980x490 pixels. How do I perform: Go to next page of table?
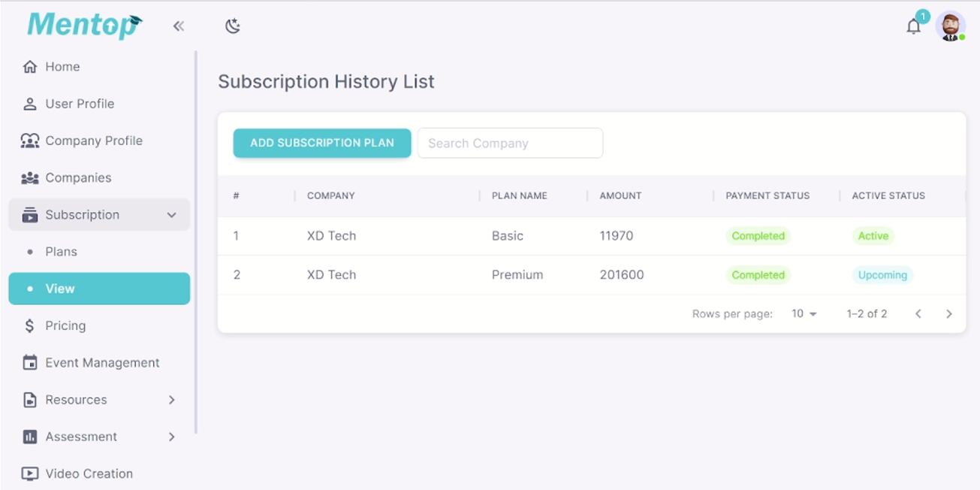pyautogui.click(x=949, y=313)
